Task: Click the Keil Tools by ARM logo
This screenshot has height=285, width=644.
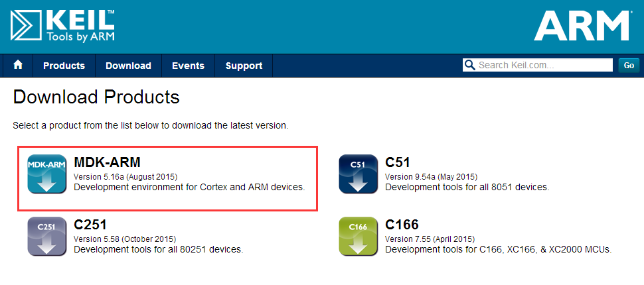Action: tap(63, 25)
